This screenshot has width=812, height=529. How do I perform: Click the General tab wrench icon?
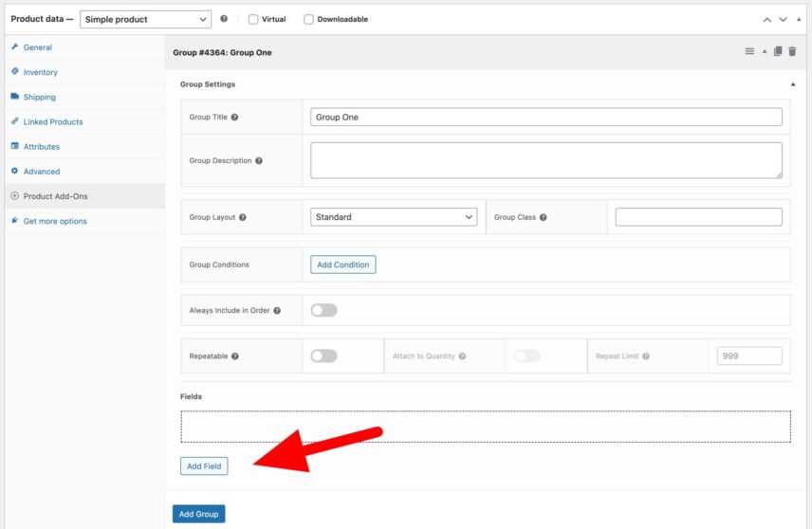(14, 46)
